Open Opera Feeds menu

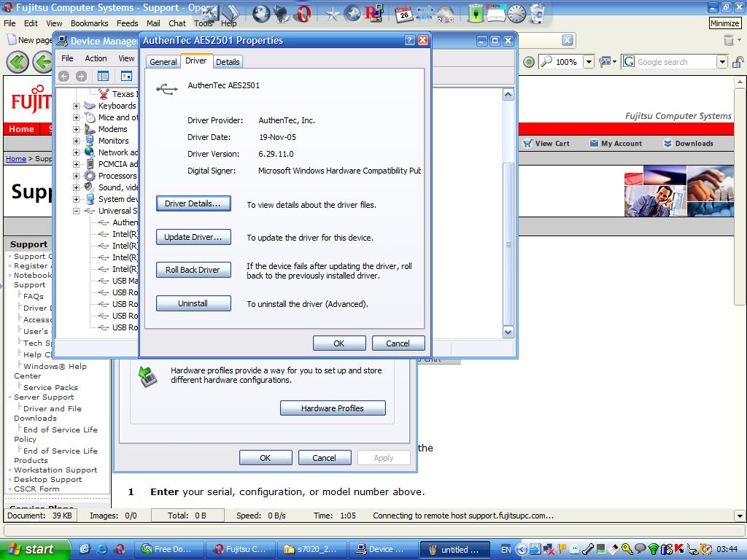click(127, 23)
